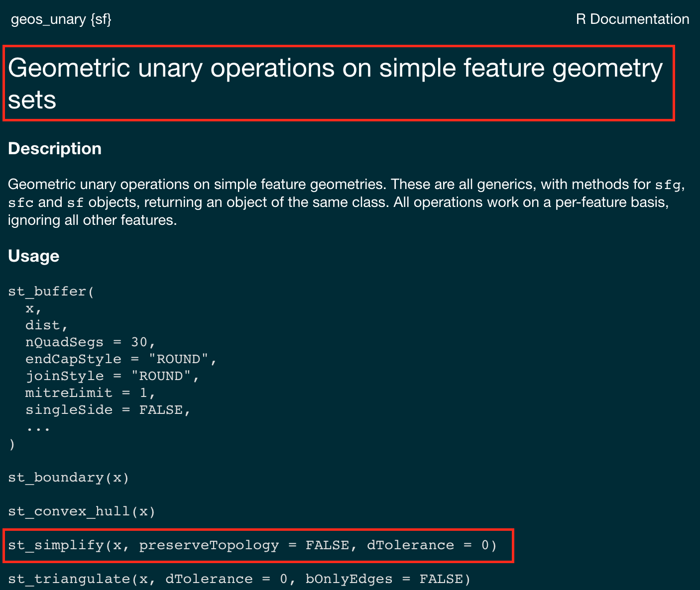Click the "st_convex_hull(x)" usage line
This screenshot has width=700, height=590.
click(x=82, y=511)
